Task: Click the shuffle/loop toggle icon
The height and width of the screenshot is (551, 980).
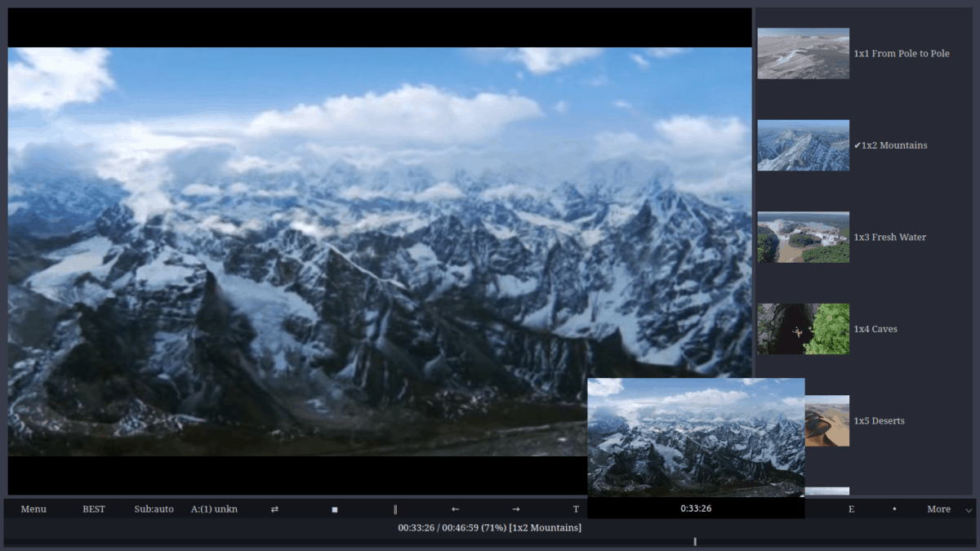Action: coord(273,509)
